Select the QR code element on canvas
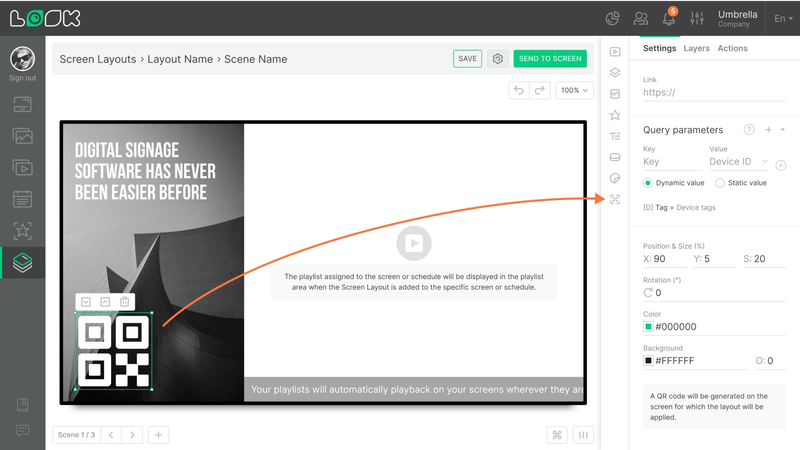This screenshot has width=800, height=450. (x=113, y=351)
